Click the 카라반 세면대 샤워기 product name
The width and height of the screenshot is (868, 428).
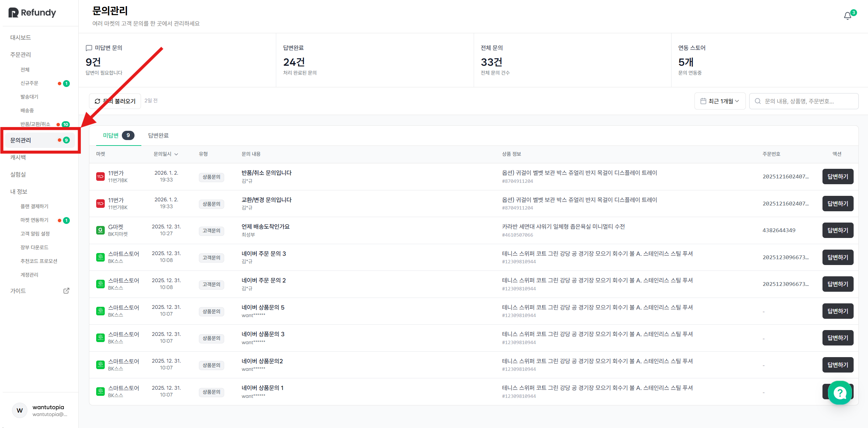tap(563, 227)
